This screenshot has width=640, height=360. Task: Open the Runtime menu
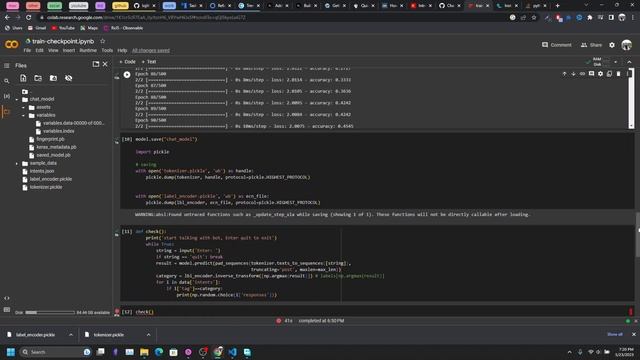(x=88, y=50)
